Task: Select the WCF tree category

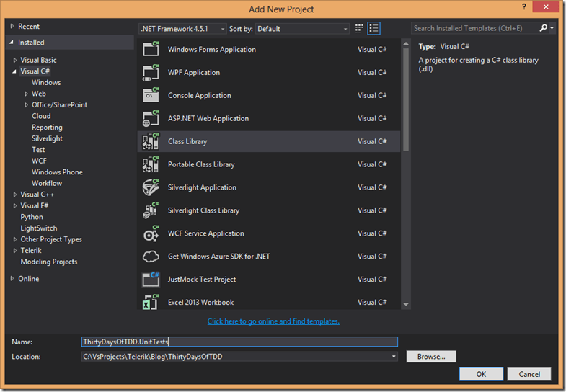Action: (x=39, y=161)
